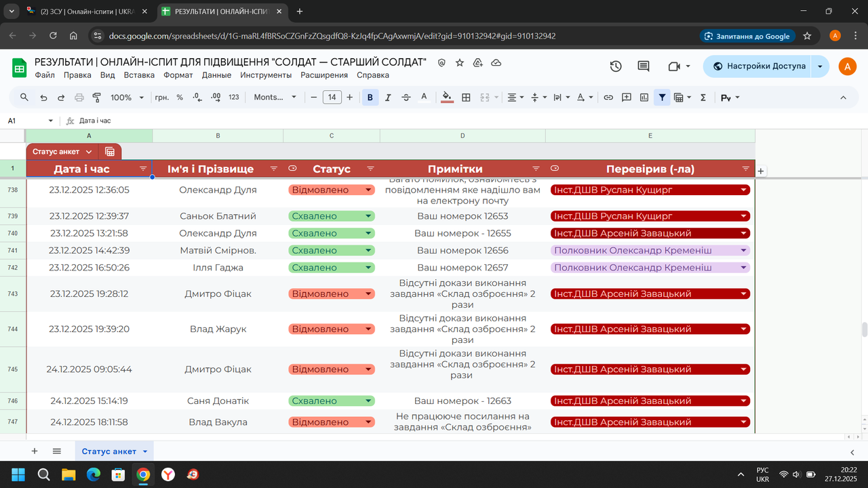Open the 123 number formats menu
The height and width of the screenshot is (488, 868).
234,98
